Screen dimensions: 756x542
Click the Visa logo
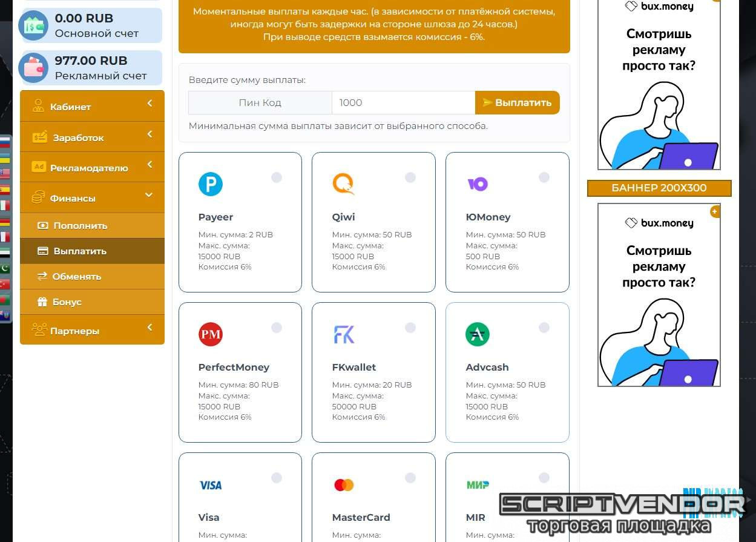coord(211,485)
